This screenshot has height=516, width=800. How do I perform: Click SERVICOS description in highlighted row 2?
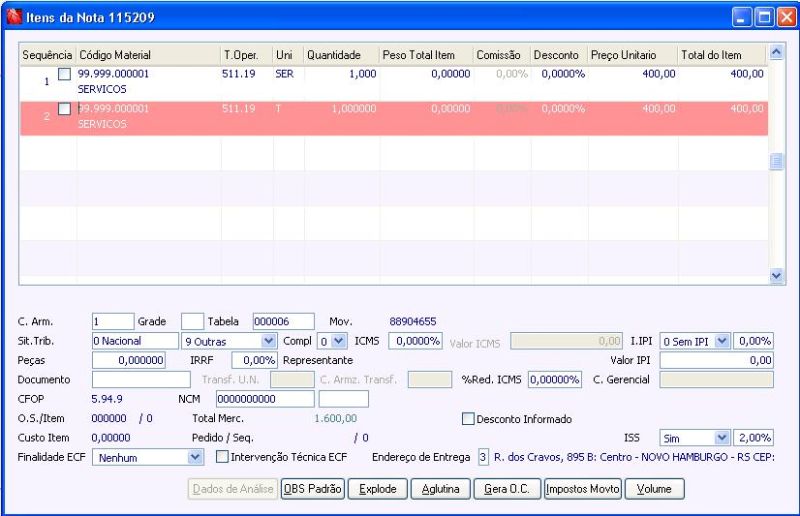[x=102, y=124]
